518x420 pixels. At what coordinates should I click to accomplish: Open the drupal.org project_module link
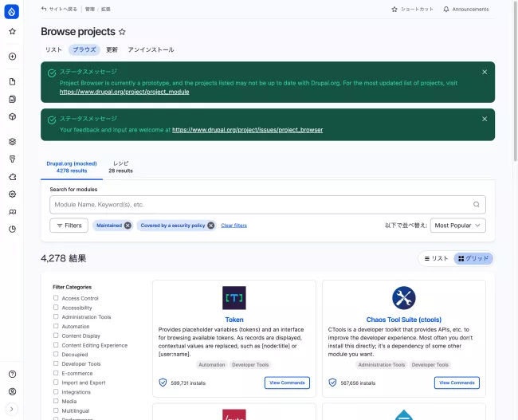(124, 92)
